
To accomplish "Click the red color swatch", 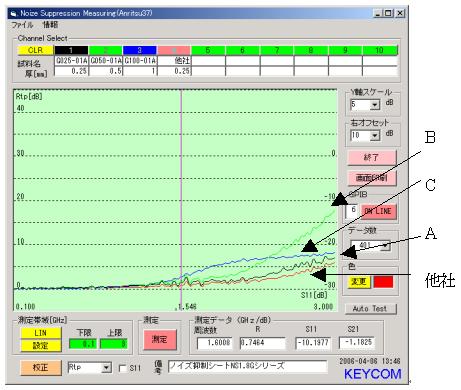I will [x=383, y=282].
